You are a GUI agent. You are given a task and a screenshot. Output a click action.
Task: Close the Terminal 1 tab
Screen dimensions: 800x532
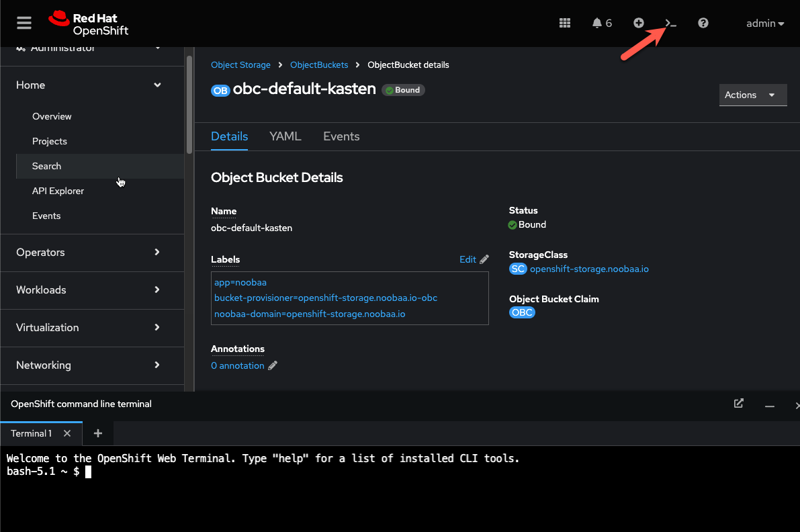(x=67, y=433)
